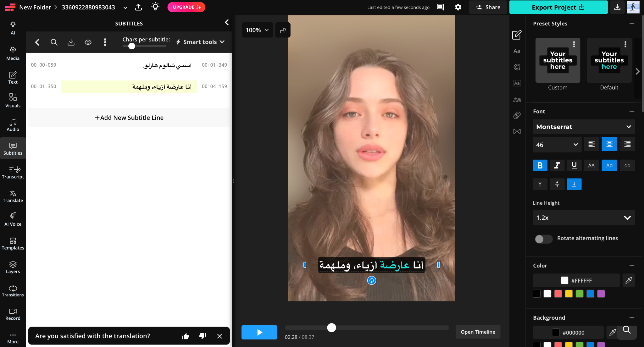
Task: Open the Record sidebar panel
Action: click(13, 314)
